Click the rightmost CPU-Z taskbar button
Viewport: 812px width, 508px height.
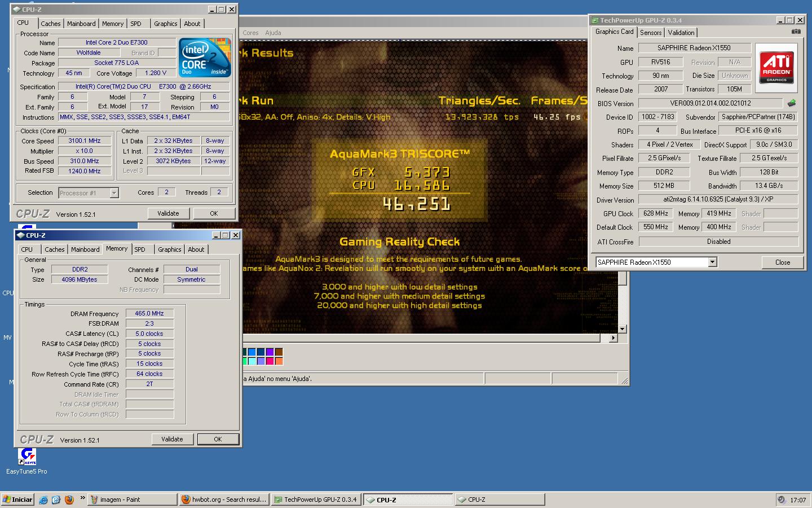[500, 500]
